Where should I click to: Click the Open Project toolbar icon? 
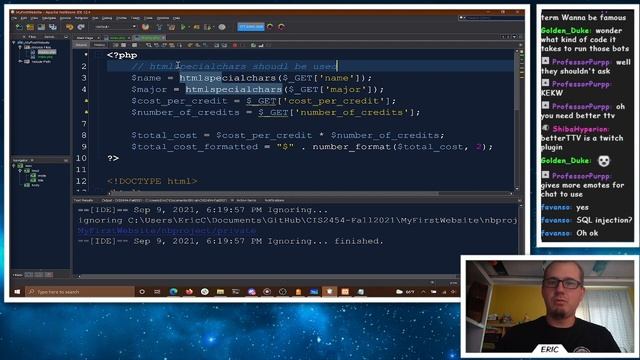pyautogui.click(x=41, y=27)
